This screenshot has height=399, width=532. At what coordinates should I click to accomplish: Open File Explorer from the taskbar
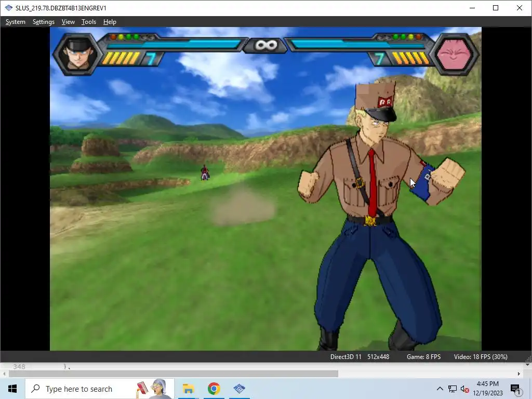188,389
